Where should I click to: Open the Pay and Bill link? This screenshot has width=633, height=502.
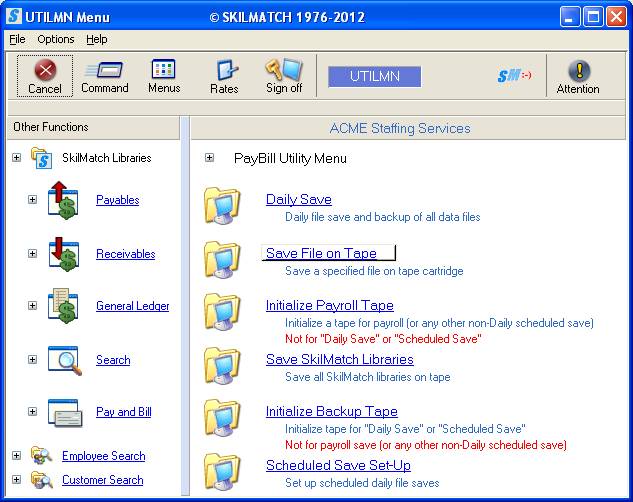124,412
